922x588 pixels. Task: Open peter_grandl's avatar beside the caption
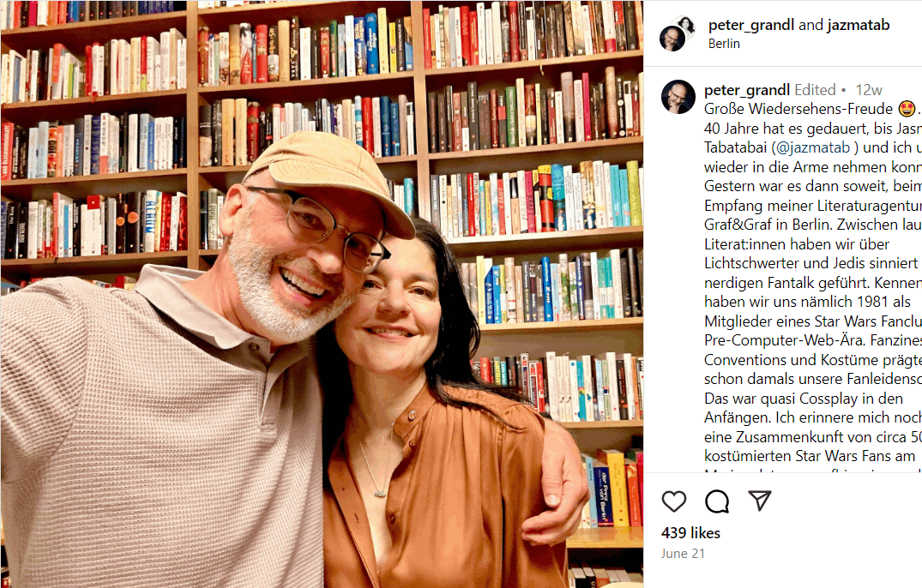[x=678, y=97]
